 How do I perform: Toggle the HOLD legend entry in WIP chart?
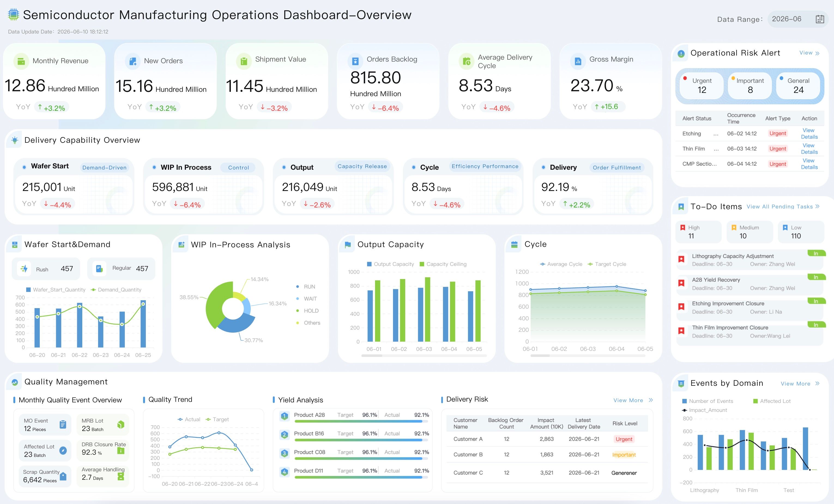tap(307, 311)
